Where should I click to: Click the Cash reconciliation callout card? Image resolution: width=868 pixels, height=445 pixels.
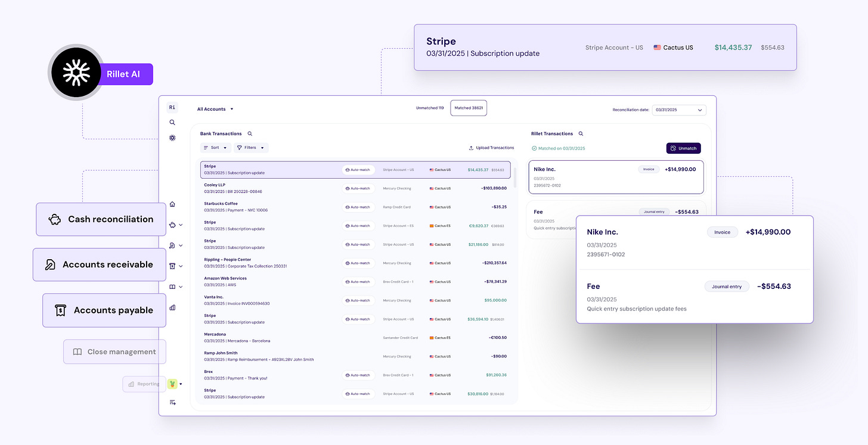click(101, 219)
